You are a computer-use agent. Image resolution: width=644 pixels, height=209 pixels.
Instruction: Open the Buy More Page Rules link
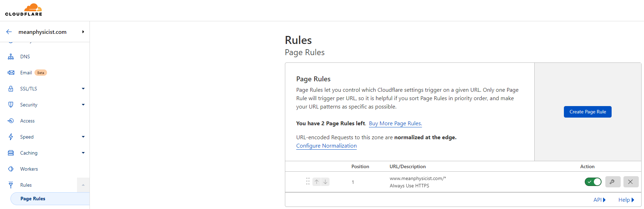(395, 124)
